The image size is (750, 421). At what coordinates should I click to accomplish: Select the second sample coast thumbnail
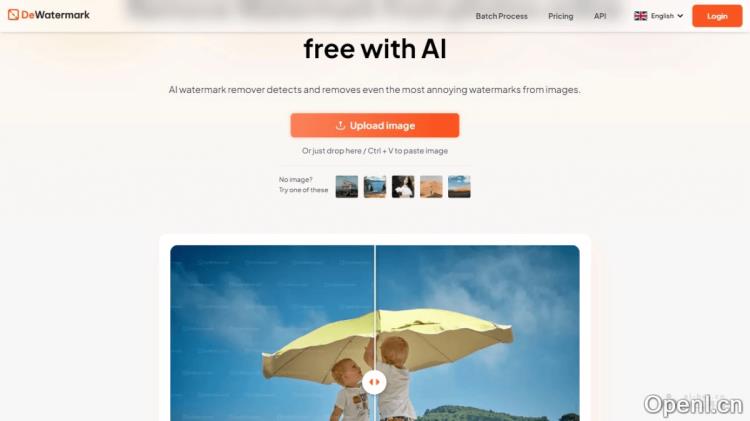(375, 187)
